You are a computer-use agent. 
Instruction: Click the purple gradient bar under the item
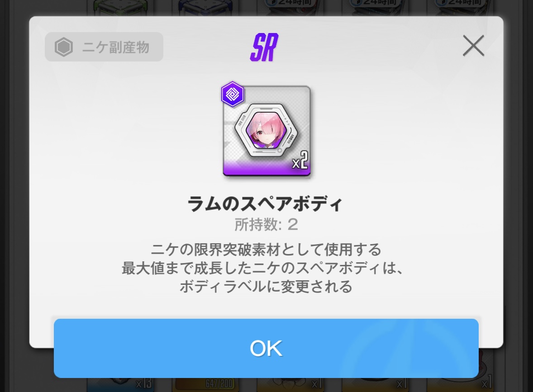[x=266, y=168]
